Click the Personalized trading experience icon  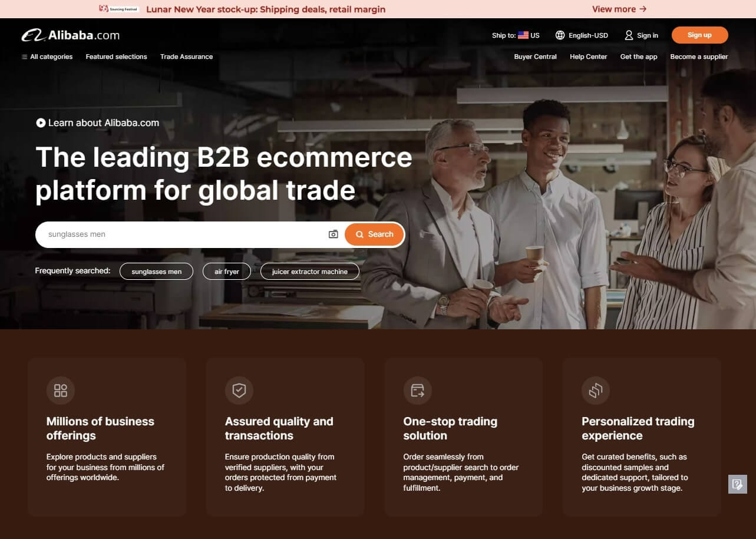click(596, 391)
